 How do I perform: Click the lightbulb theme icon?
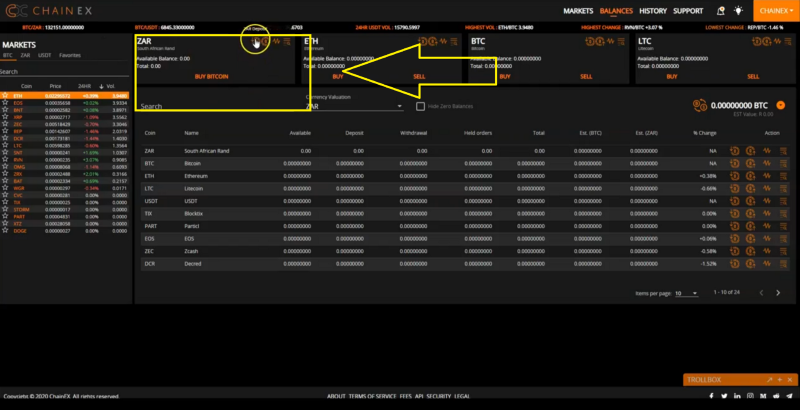pos(738,11)
